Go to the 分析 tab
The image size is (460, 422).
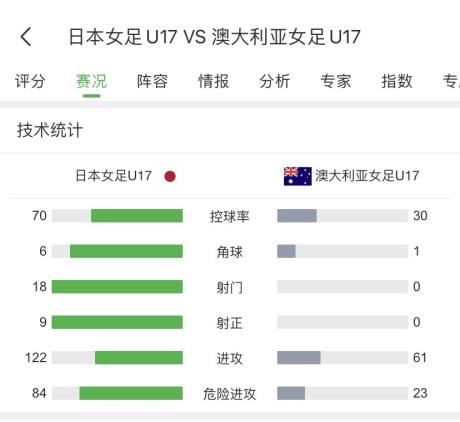pos(275,81)
